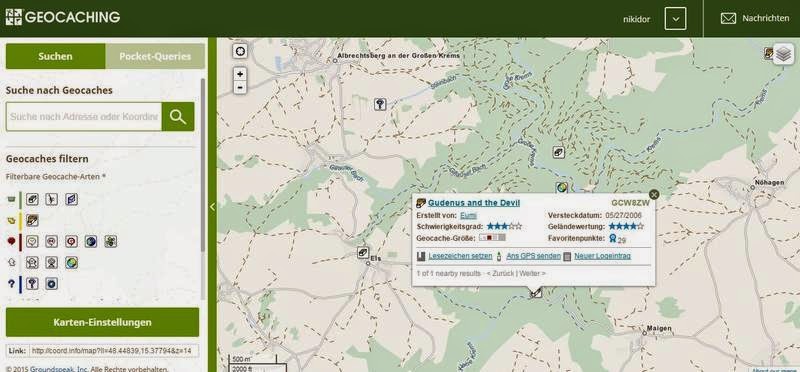Screen dimensions: 800x372
Task: Click the multi-cache icon beside popup title
Action: [421, 203]
